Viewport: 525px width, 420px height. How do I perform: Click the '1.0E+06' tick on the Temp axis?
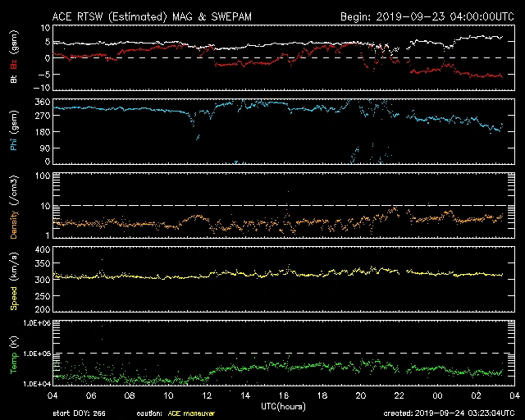(37, 323)
